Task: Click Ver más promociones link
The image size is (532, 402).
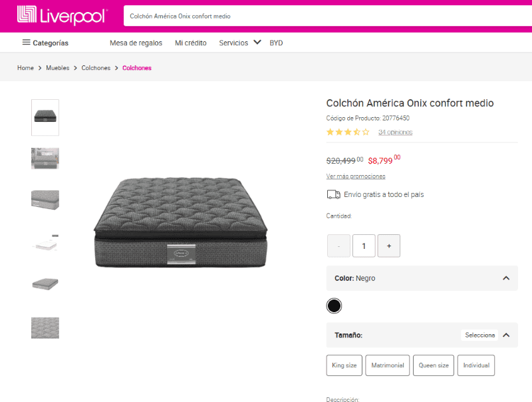Action: point(356,176)
